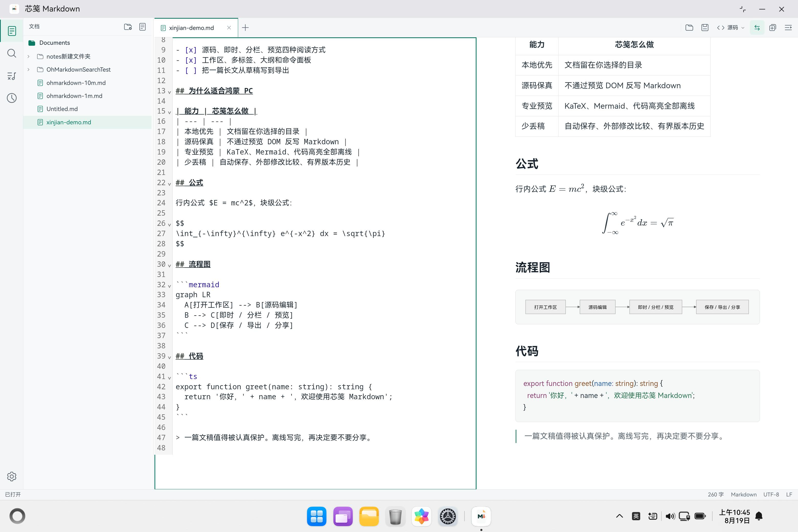
Task: Open the notification bell in tray
Action: 759,516
